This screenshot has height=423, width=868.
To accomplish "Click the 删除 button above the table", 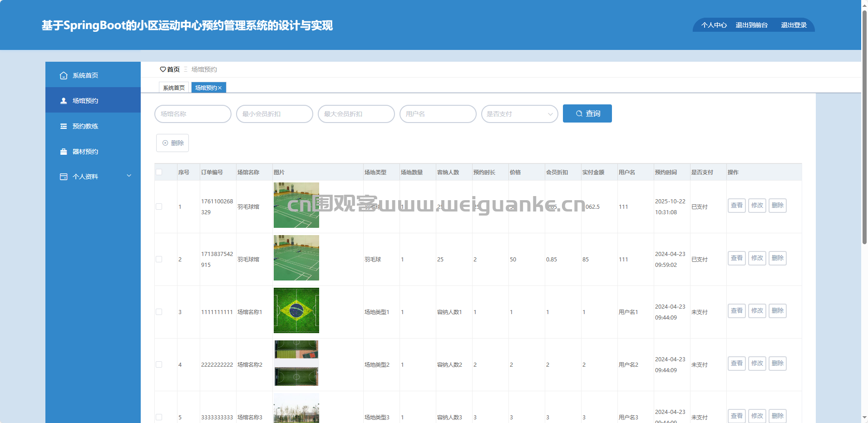I will point(173,143).
